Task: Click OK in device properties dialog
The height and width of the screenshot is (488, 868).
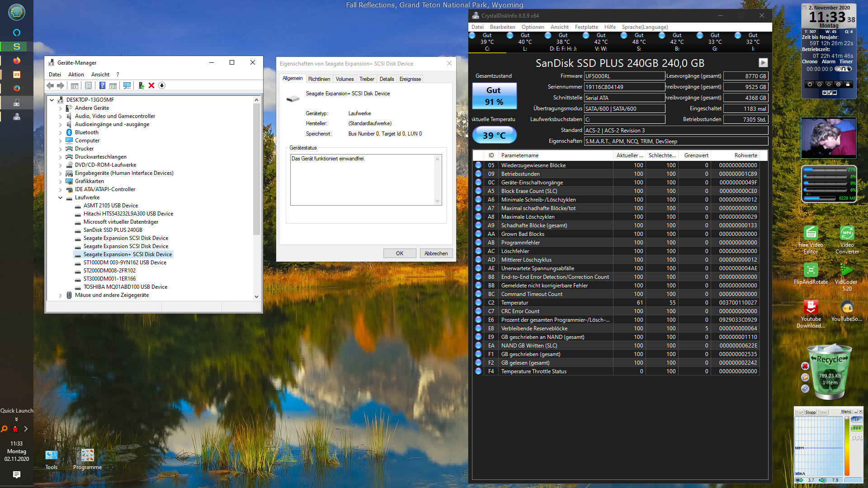Action: coord(399,253)
